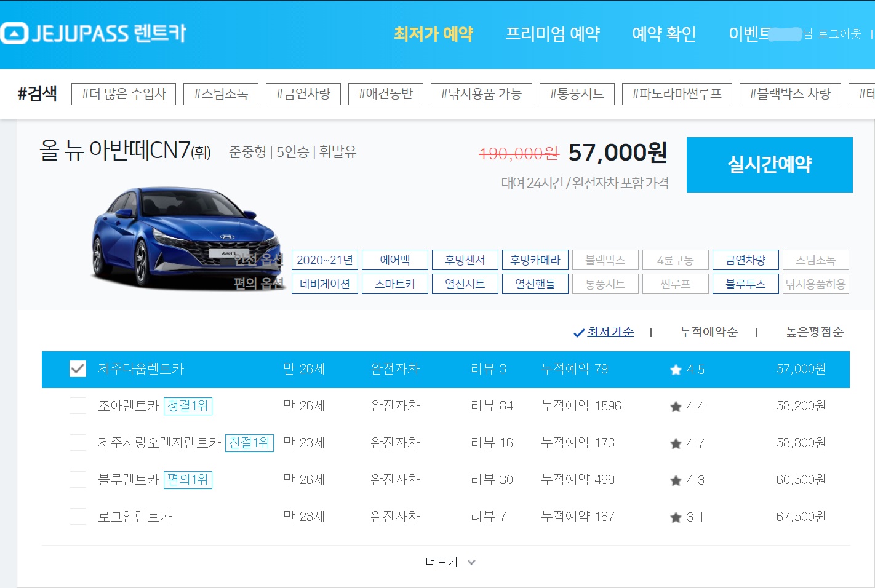
Task: Select the #통풍시트 tag
Action: coord(577,94)
